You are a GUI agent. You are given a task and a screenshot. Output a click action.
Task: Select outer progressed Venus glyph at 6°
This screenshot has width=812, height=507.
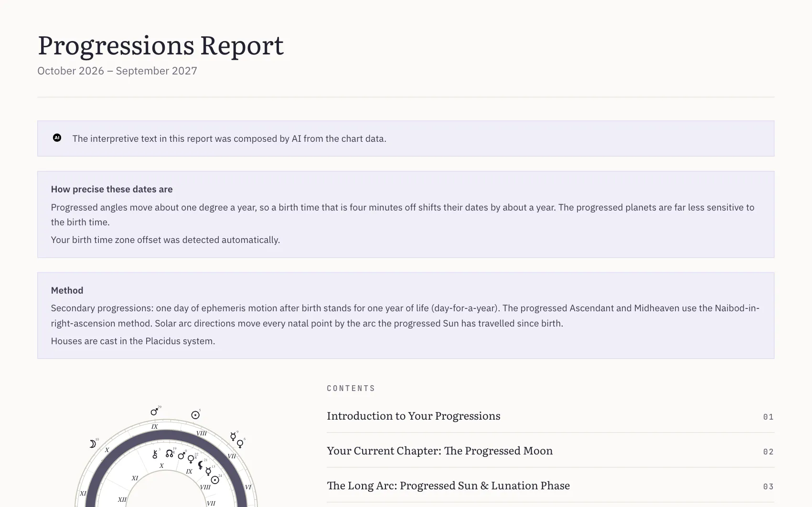point(240,444)
